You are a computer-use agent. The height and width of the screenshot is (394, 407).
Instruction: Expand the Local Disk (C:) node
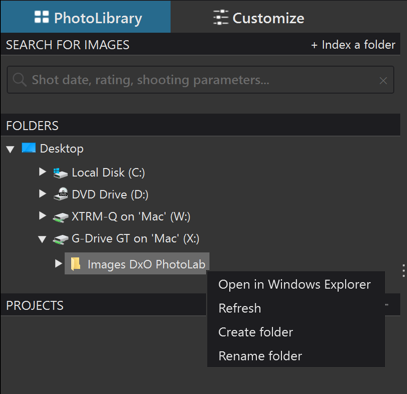(x=42, y=172)
